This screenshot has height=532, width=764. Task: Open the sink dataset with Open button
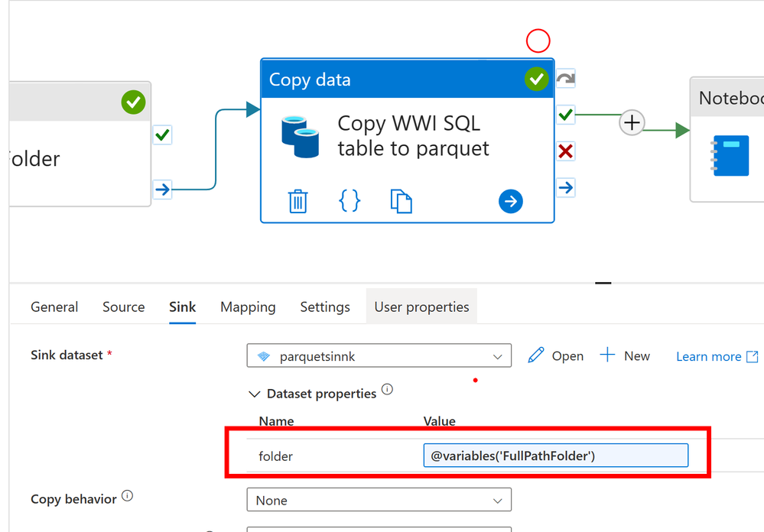pyautogui.click(x=555, y=355)
